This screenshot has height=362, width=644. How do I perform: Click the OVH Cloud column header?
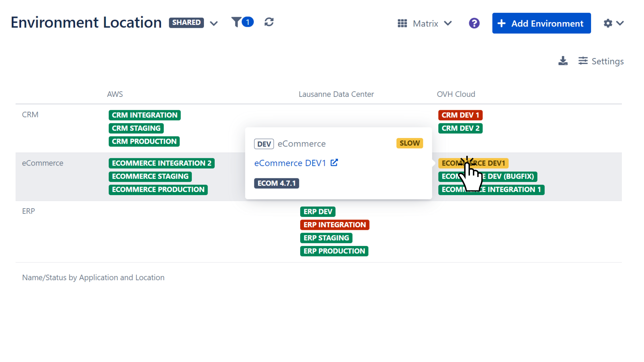pyautogui.click(x=456, y=94)
